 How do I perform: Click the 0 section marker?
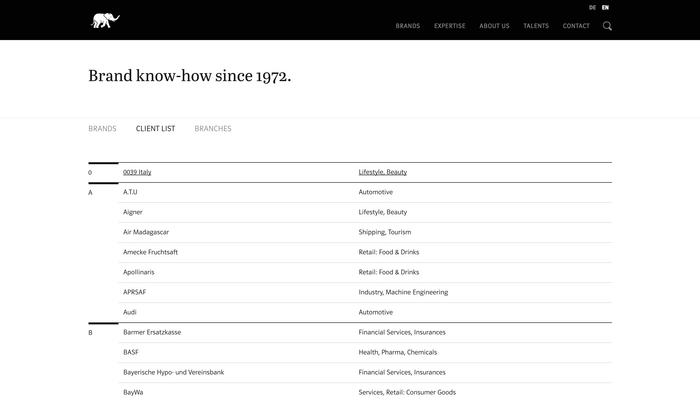click(x=90, y=173)
